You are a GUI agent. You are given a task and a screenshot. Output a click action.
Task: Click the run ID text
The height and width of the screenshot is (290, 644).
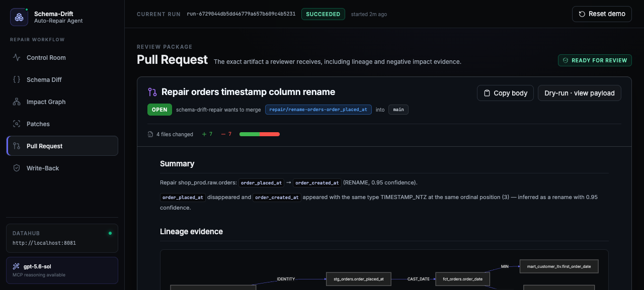tap(241, 14)
